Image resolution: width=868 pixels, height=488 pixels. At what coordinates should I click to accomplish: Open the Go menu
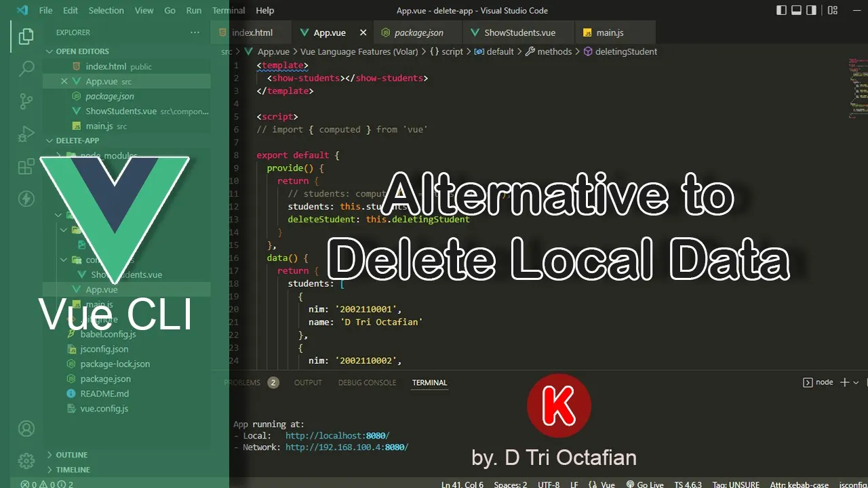[x=170, y=10]
